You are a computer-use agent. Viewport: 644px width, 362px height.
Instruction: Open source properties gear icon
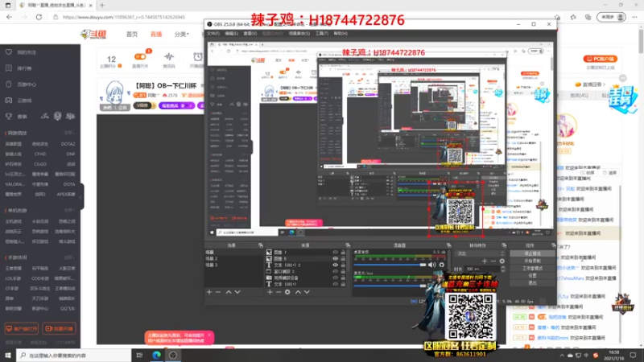coord(287,292)
